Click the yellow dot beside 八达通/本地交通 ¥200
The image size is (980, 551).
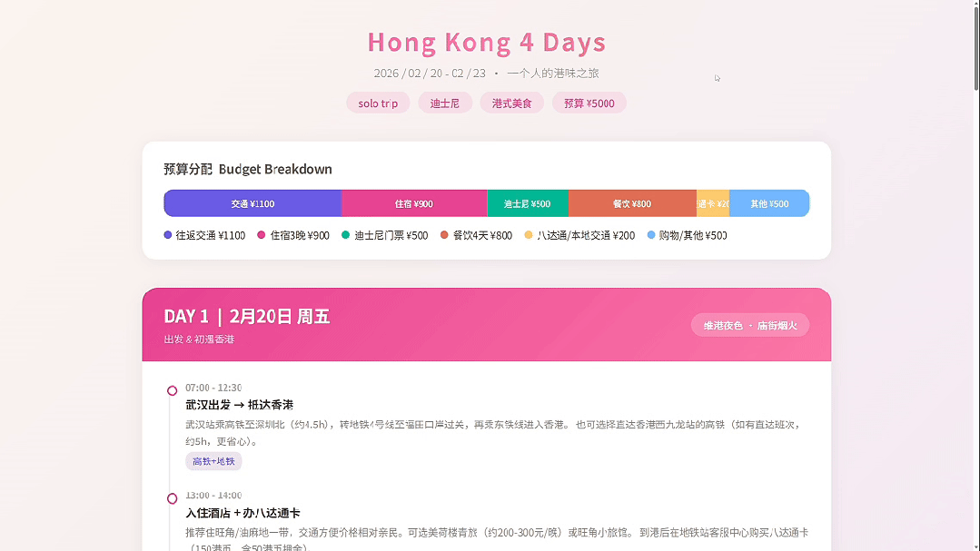(x=529, y=234)
